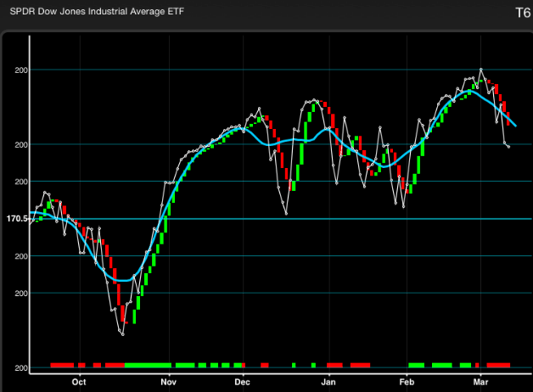Viewport: 533px width, 392px height.
Task: Select the Jan label on time axis
Action: pos(328,382)
